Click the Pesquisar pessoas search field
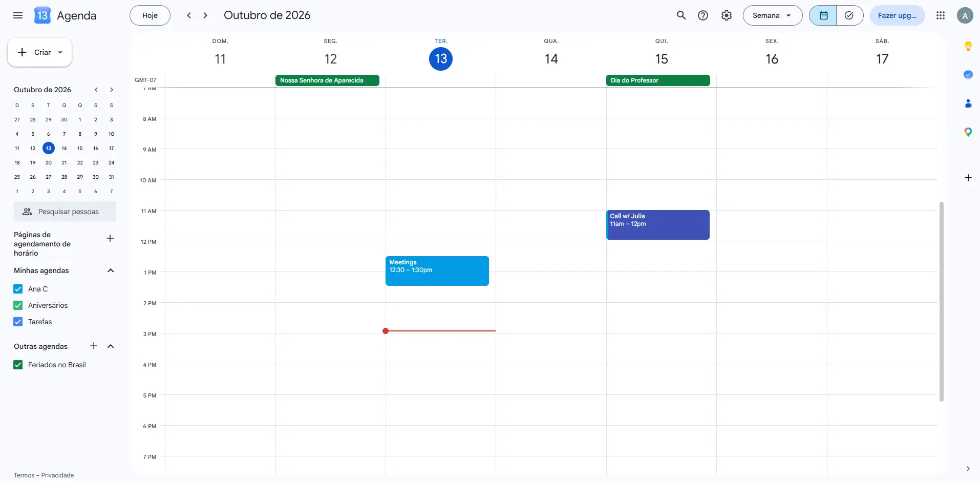Image resolution: width=980 pixels, height=481 pixels. tap(65, 212)
